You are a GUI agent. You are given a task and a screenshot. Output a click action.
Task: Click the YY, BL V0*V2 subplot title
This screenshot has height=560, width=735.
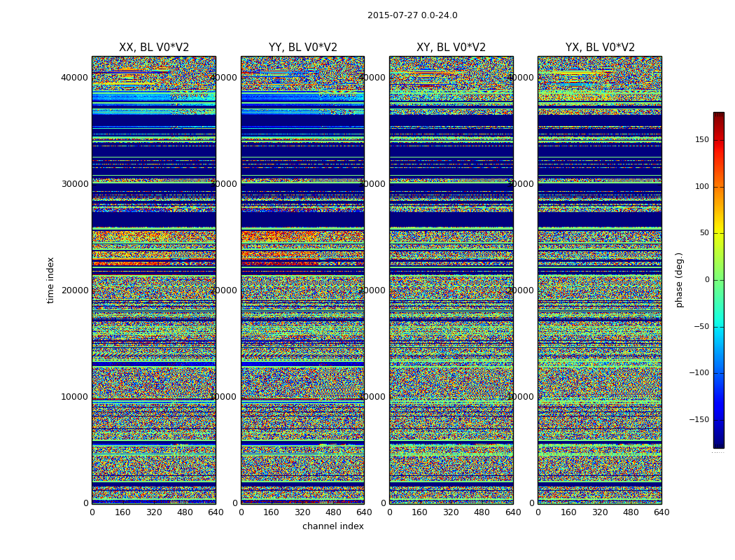pos(303,48)
